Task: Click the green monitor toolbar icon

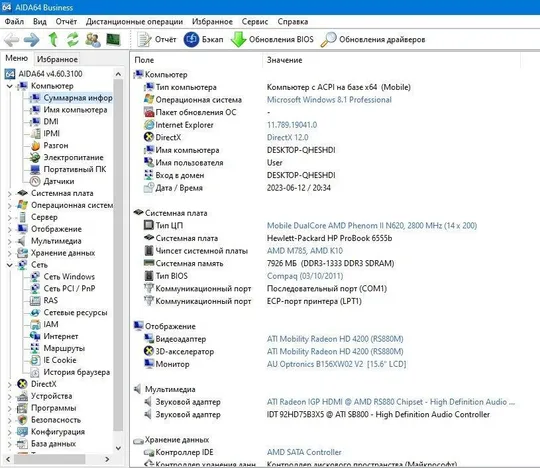Action: click(x=113, y=40)
